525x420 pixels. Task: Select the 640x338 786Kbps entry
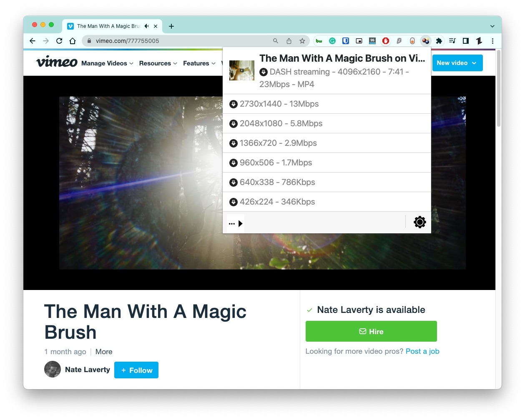click(327, 182)
